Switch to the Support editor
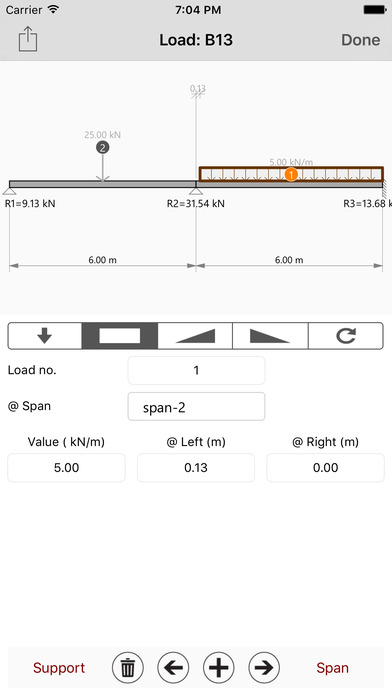392x696 pixels. click(59, 668)
